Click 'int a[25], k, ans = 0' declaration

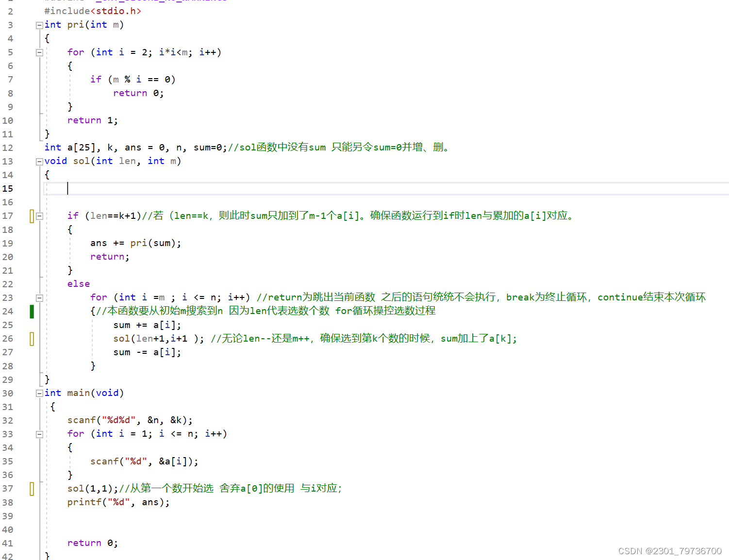(107, 148)
